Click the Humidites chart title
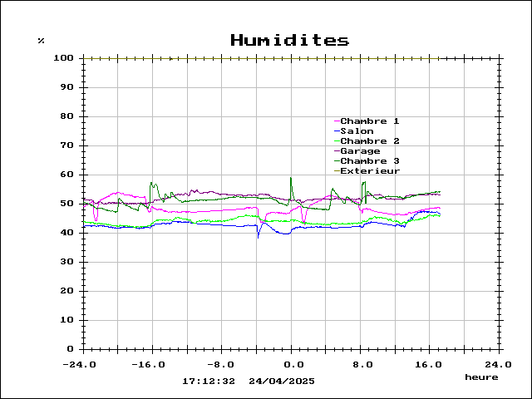 click(x=289, y=41)
